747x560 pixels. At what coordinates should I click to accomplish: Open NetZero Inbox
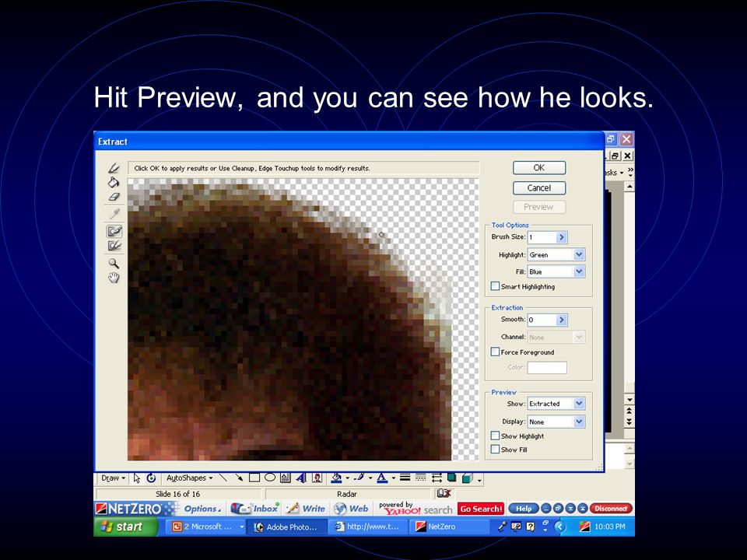point(255,509)
